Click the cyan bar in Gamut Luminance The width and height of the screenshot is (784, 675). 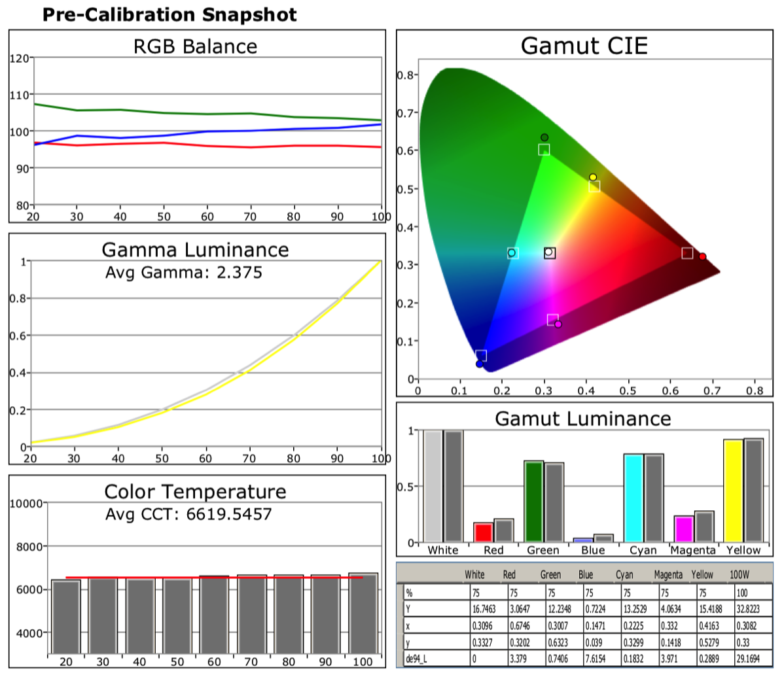coord(633,498)
